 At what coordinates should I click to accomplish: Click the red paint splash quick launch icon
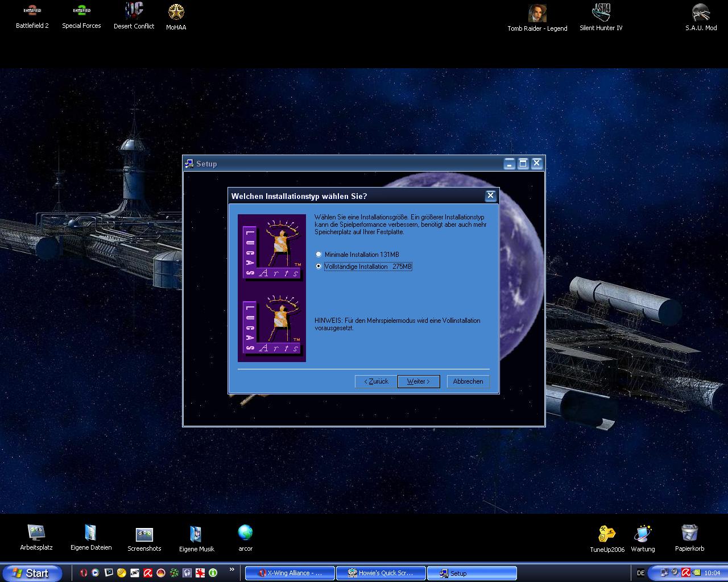tap(200, 573)
